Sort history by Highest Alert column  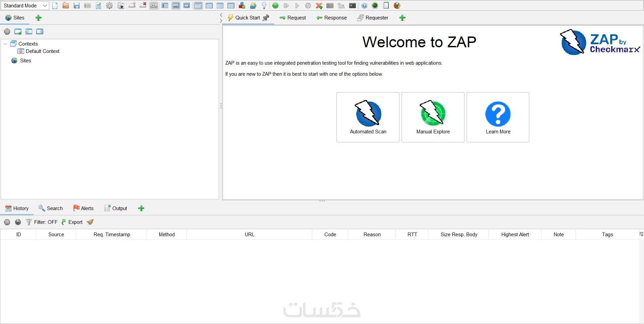(515, 235)
